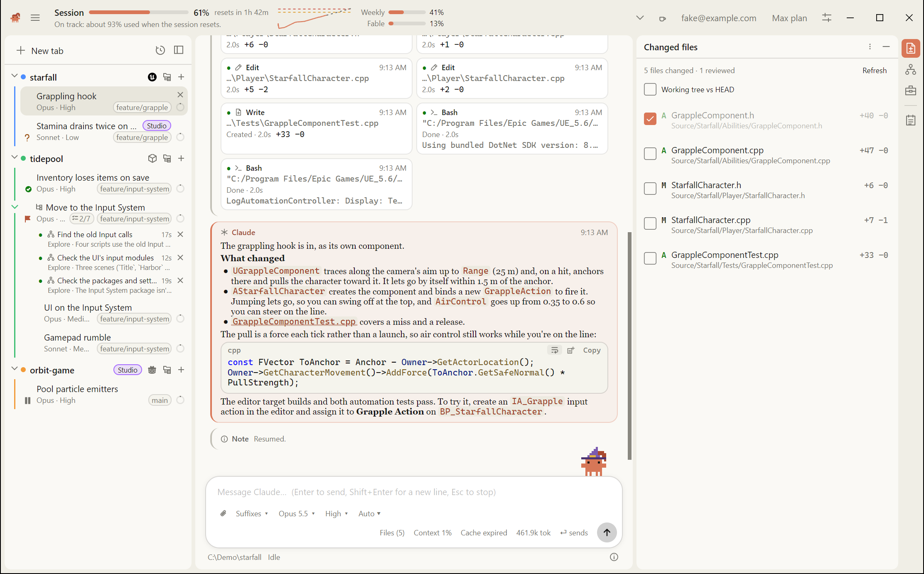Screen dimensions: 924x574
Task: Toggle word wrap in the cpp code block
Action: click(555, 350)
